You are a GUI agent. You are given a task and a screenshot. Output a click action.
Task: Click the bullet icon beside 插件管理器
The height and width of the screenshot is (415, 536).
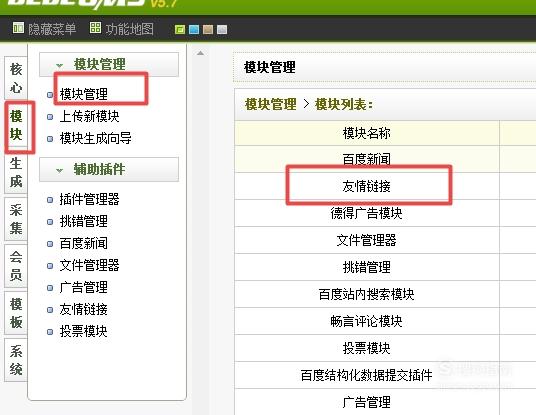click(x=50, y=200)
